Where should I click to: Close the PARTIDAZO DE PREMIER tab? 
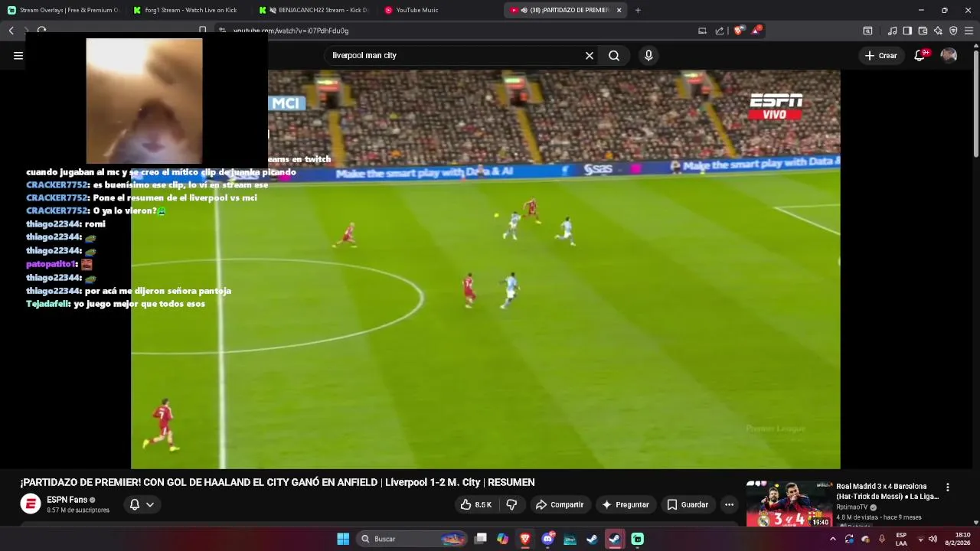[619, 10]
